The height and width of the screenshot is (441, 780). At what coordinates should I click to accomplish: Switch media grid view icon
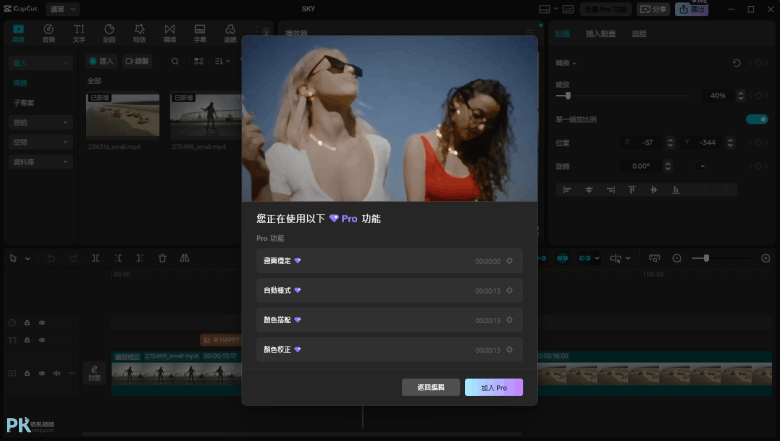click(198, 61)
